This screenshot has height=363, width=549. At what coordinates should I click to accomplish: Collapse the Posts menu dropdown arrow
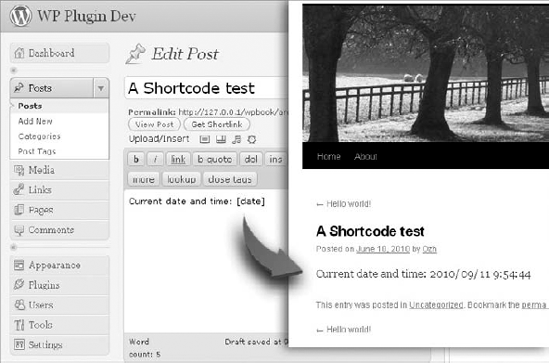pos(101,88)
